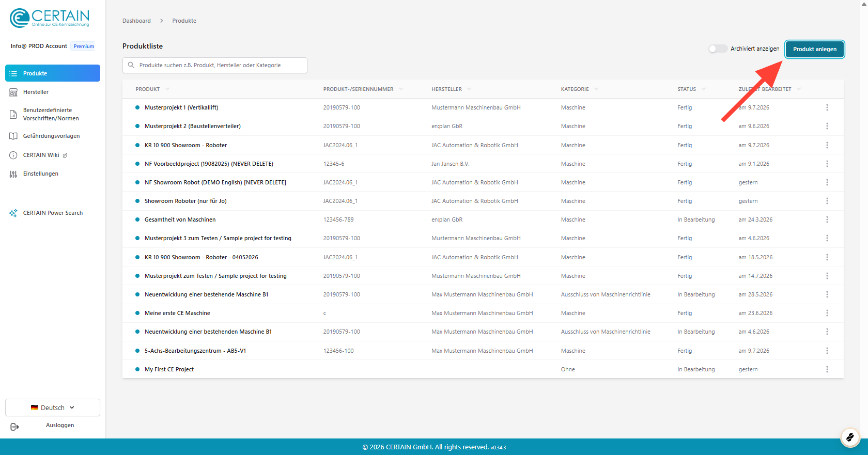Open row actions for KR 10 900 Showroom - Roboter

(x=827, y=145)
